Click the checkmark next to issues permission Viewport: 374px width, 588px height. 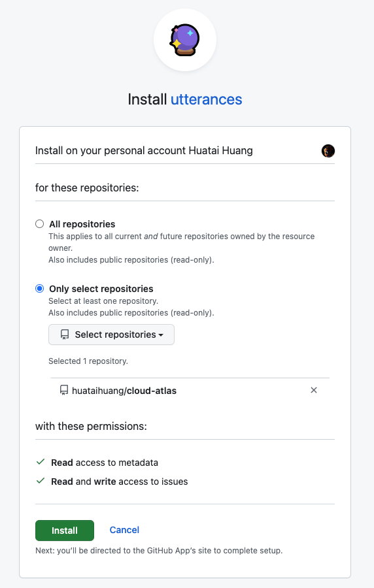pyautogui.click(x=41, y=481)
